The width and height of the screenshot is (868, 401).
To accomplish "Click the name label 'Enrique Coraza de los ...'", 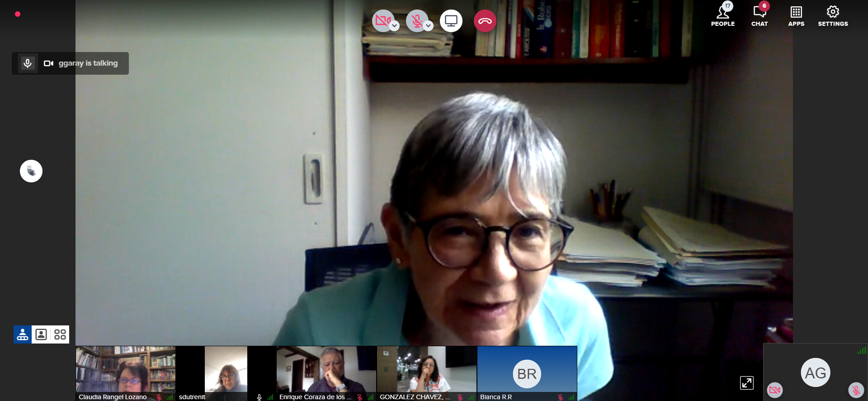I will tap(315, 397).
